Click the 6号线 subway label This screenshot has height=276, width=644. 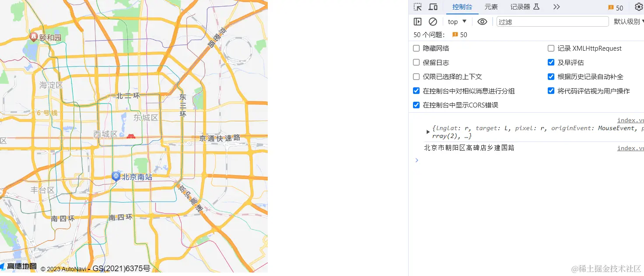(x=47, y=113)
